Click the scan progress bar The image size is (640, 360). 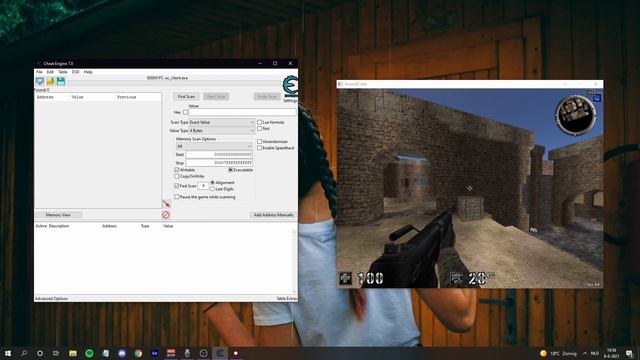174,82
